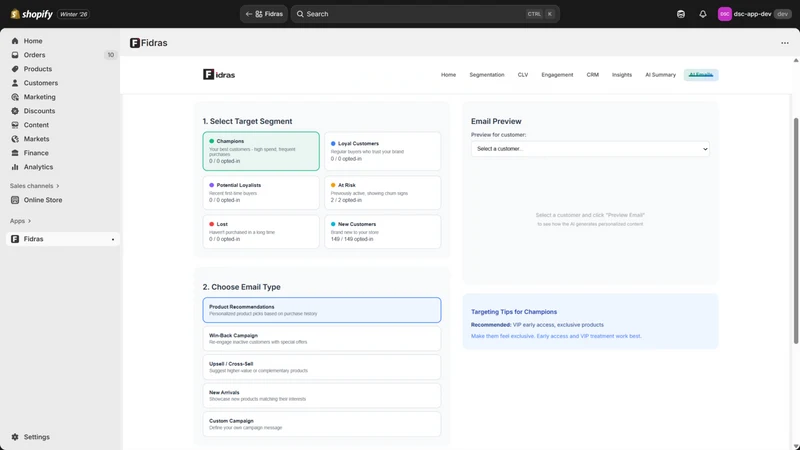The width and height of the screenshot is (800, 450).
Task: Switch to the Engagement tab
Action: pyautogui.click(x=557, y=74)
